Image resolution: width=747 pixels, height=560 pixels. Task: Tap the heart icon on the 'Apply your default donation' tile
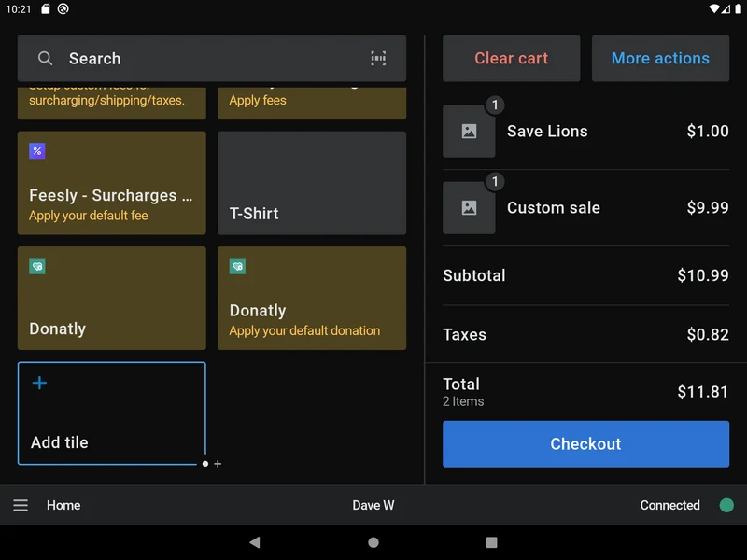[237, 266]
